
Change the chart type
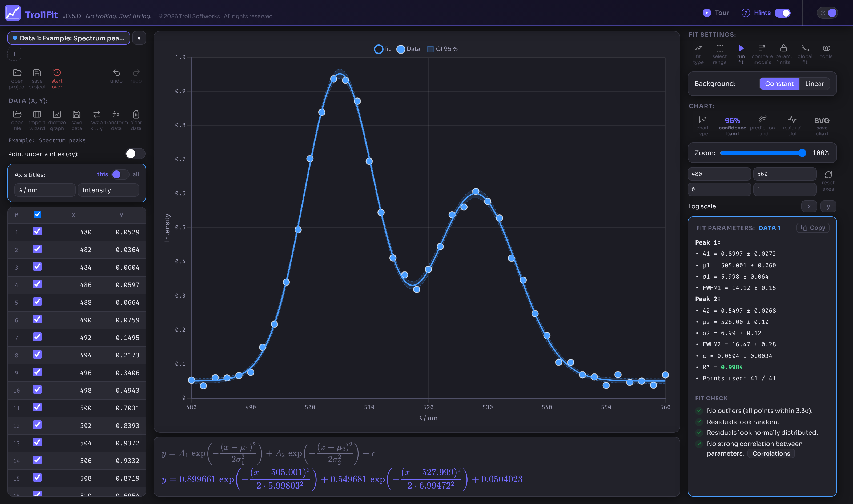tap(702, 120)
